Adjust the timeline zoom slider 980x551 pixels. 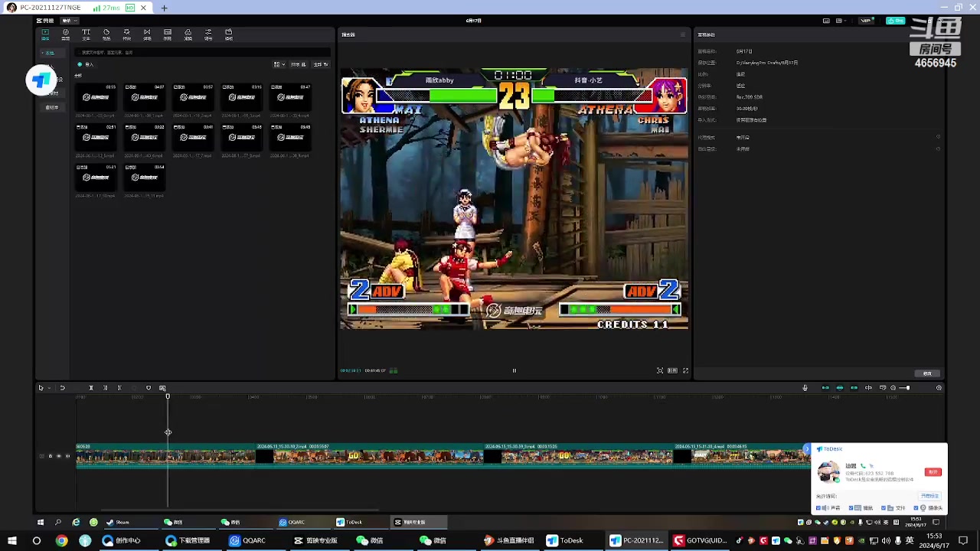tap(904, 388)
